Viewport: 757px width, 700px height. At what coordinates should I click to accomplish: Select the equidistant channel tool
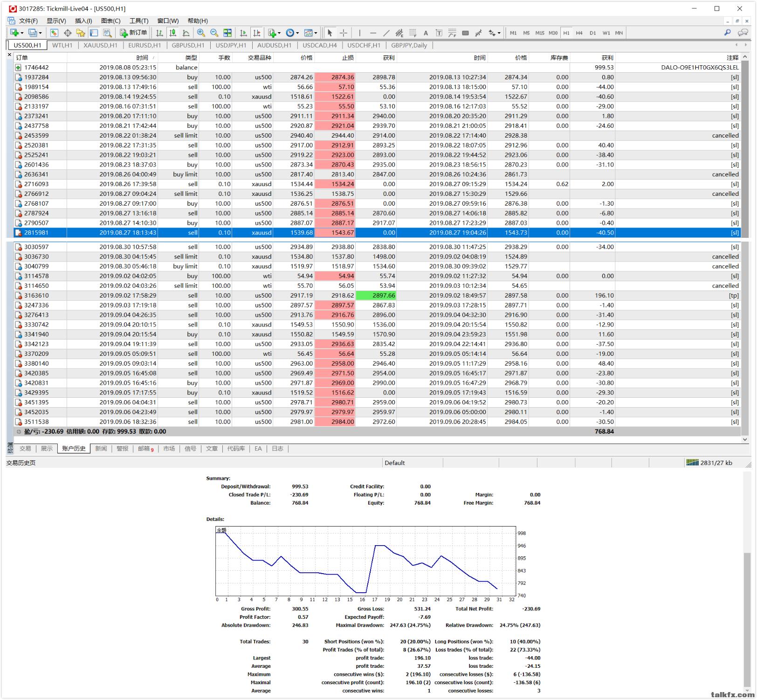tap(399, 33)
